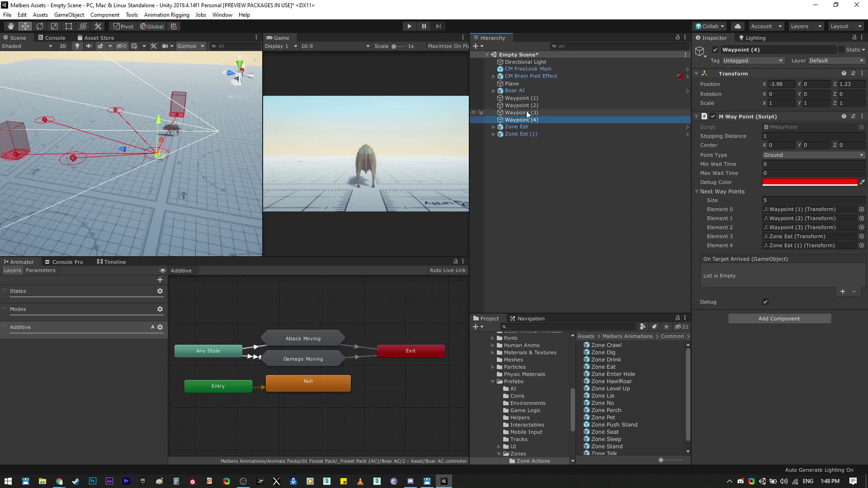Screen dimensions: 868x488
Task: Open the GameObject menu
Action: (x=69, y=15)
